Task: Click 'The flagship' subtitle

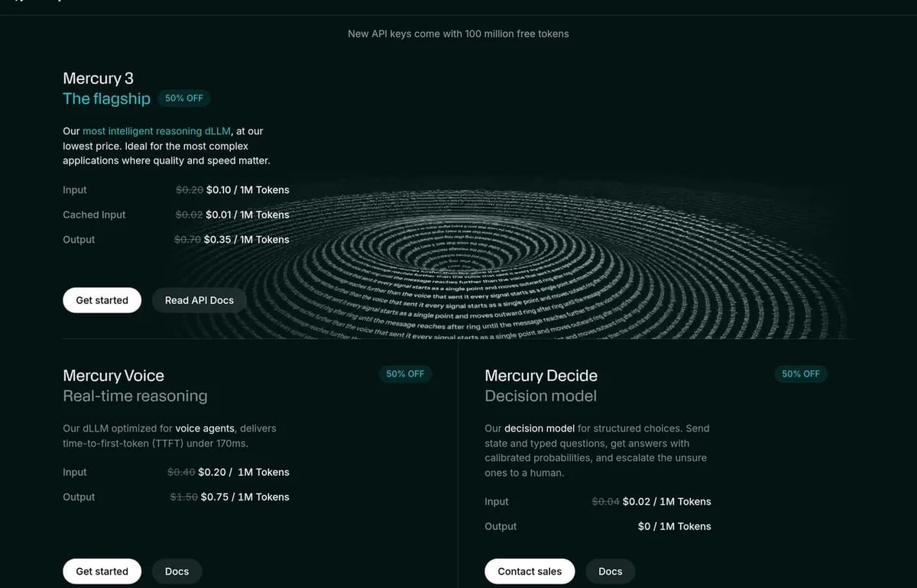Action: click(107, 99)
